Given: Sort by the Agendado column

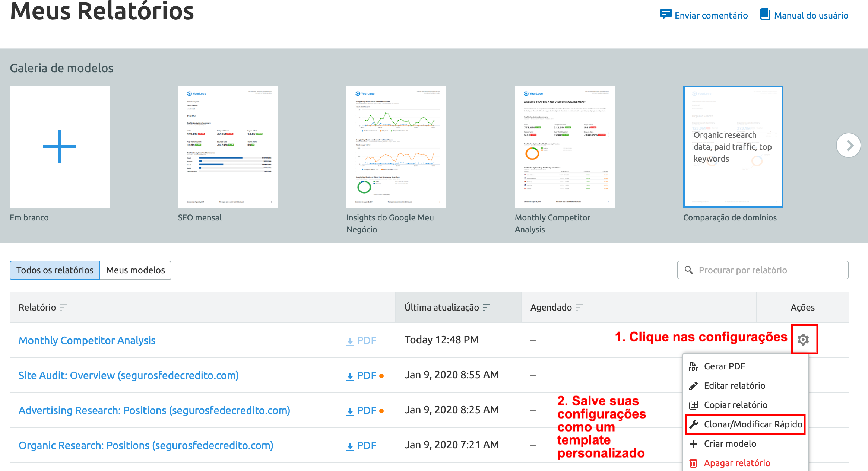Looking at the screenshot, I should 579,307.
